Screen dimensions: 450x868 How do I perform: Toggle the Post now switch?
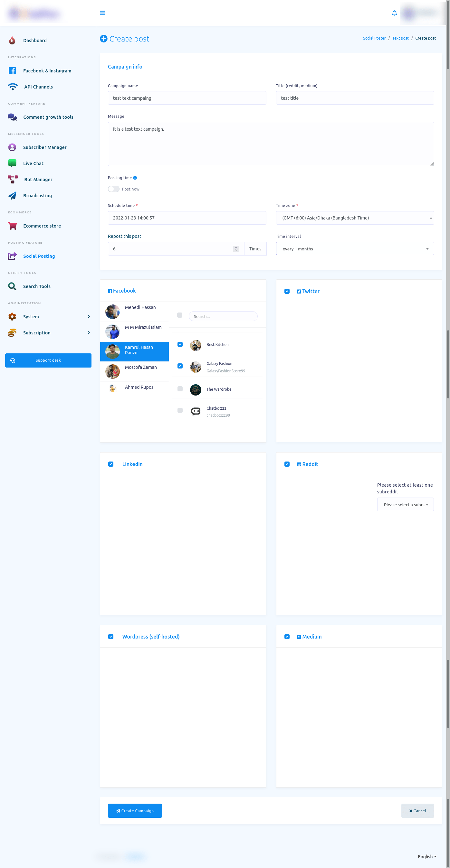tap(114, 189)
